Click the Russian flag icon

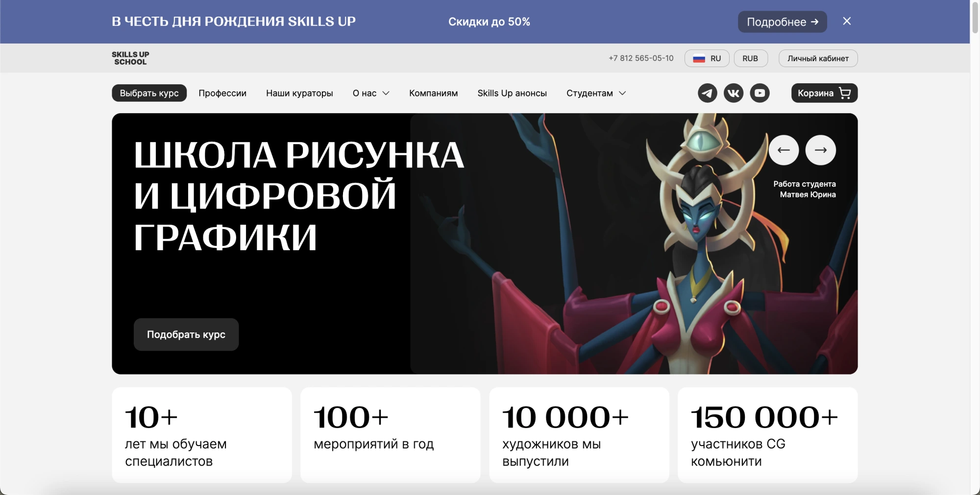(x=699, y=58)
